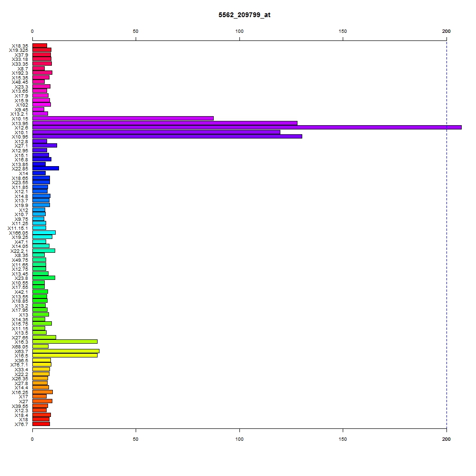
Task: Select the cyan bar for X166.05
Action: point(44,233)
